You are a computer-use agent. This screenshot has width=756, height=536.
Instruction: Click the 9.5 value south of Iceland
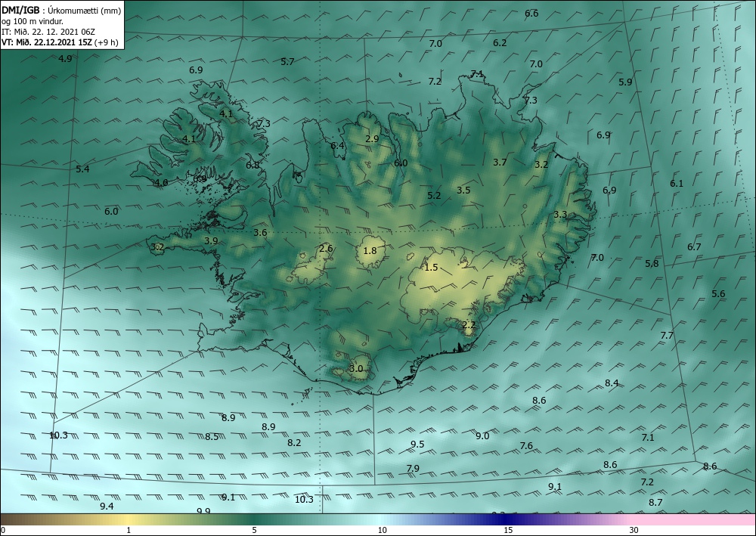click(x=417, y=445)
